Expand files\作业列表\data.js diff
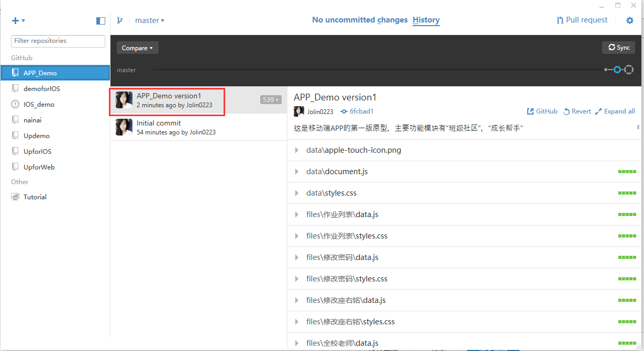The height and width of the screenshot is (351, 644). point(297,214)
